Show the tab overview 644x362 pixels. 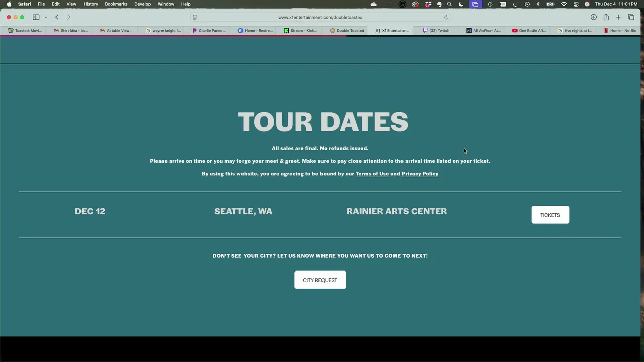(x=631, y=17)
